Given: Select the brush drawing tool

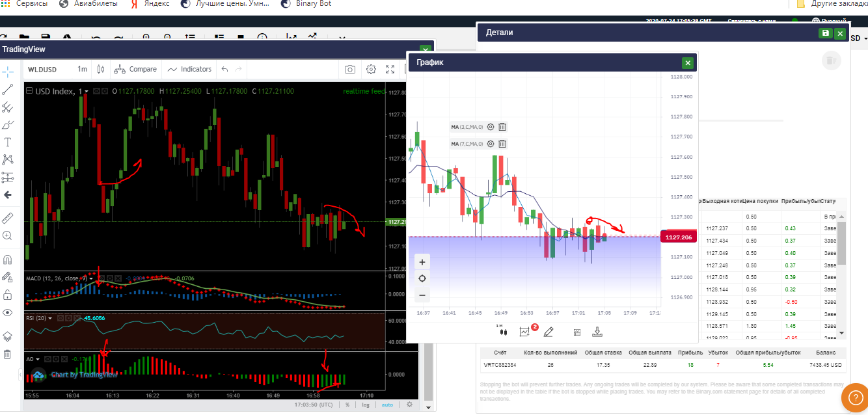Looking at the screenshot, I should point(8,125).
